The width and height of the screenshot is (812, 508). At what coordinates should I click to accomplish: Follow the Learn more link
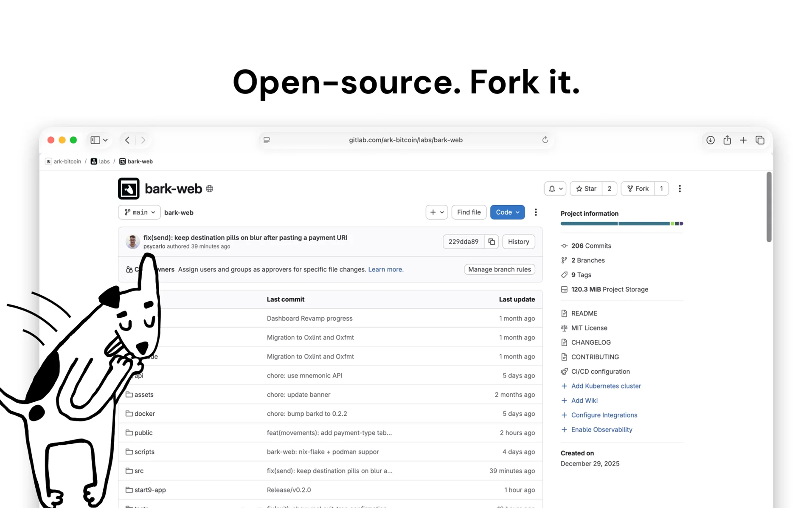[x=385, y=269]
